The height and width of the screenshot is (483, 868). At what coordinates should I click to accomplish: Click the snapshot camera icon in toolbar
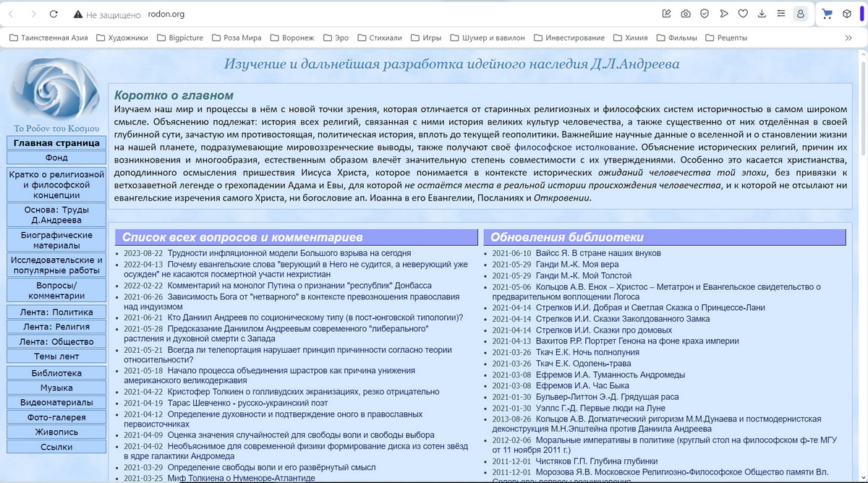(x=685, y=14)
